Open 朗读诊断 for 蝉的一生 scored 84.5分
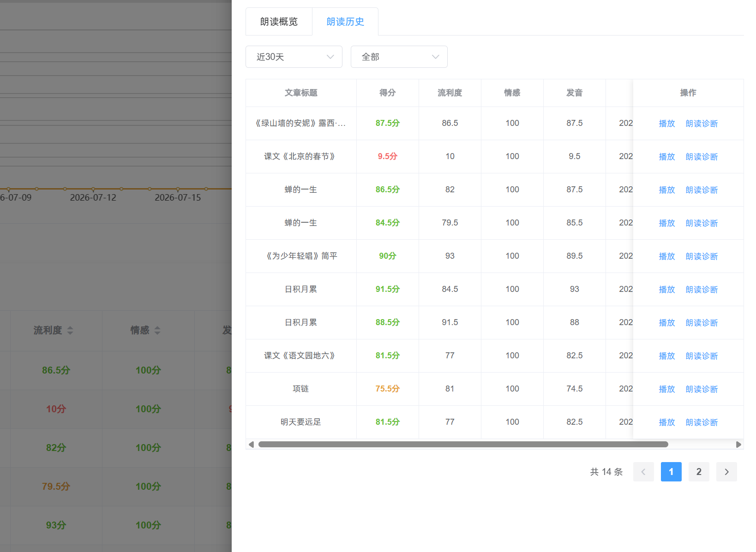Image resolution: width=756 pixels, height=552 pixels. 702,223
